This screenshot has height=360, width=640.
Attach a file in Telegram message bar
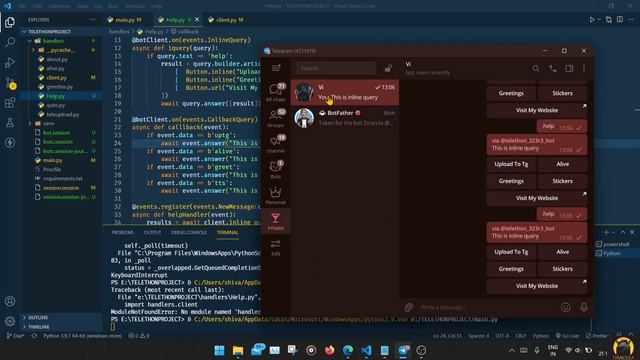409,307
